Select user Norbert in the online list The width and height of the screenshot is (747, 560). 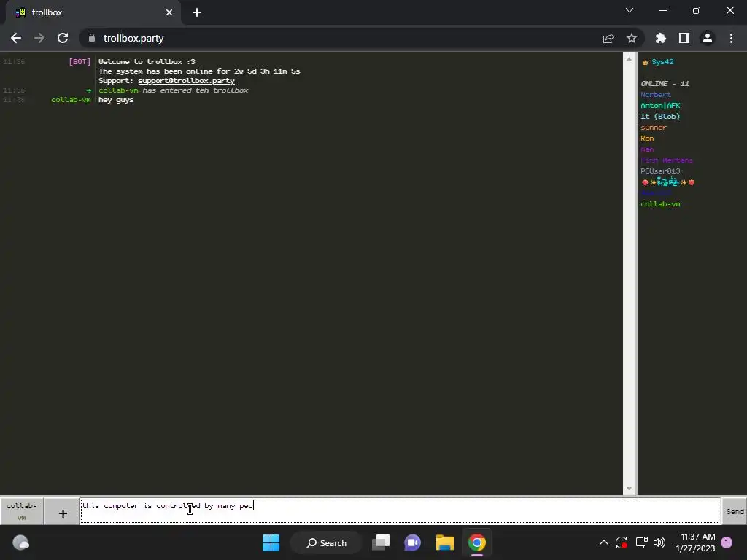tap(656, 94)
